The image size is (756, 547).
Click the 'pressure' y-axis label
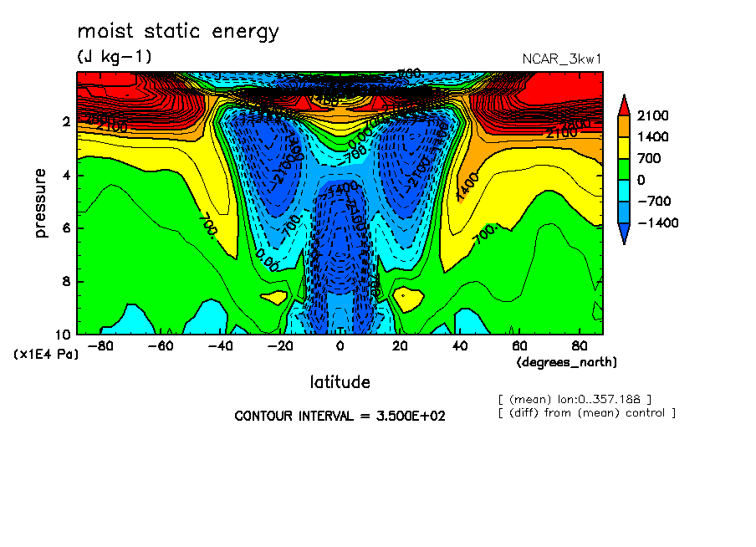[x=40, y=203]
